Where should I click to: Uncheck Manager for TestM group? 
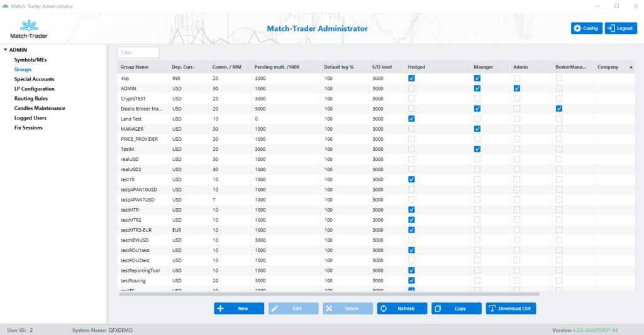click(x=477, y=149)
